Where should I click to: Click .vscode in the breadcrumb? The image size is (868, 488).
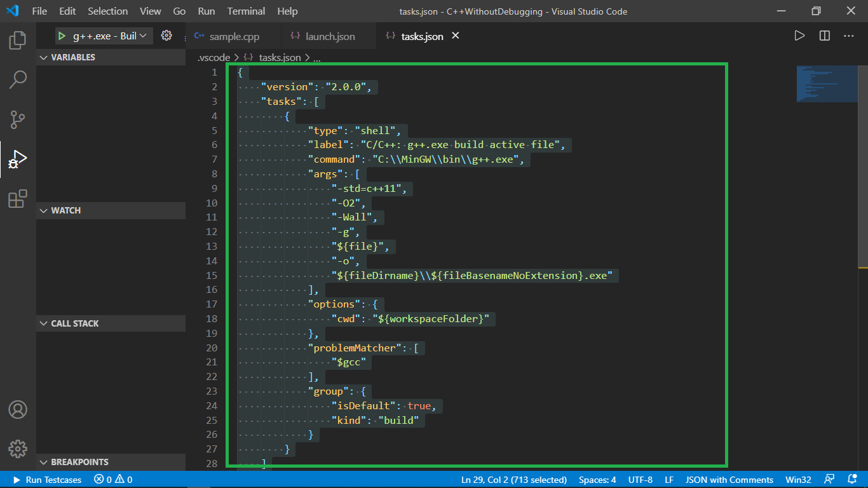pos(214,57)
